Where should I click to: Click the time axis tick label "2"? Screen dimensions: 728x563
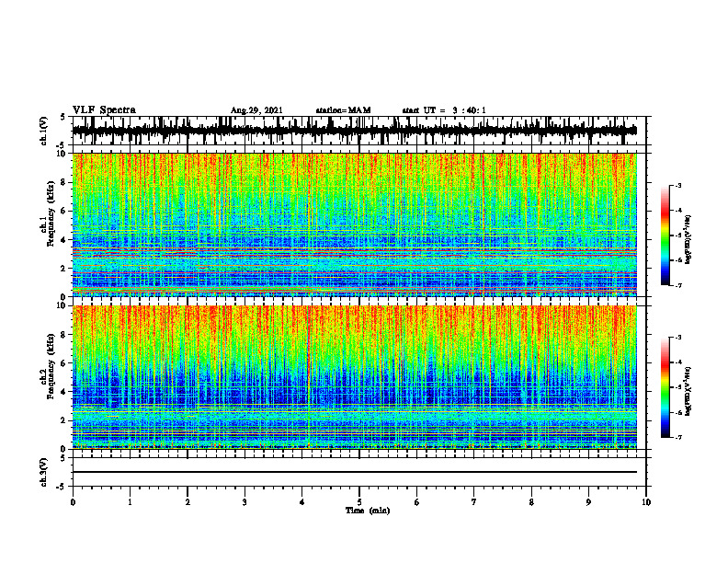(x=188, y=502)
